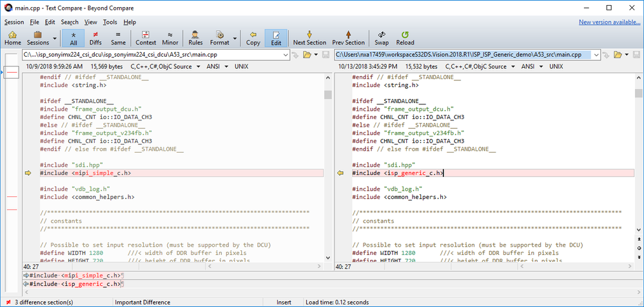This screenshot has width=644, height=307.
Task: Swap the left and right sides
Action: point(382,38)
